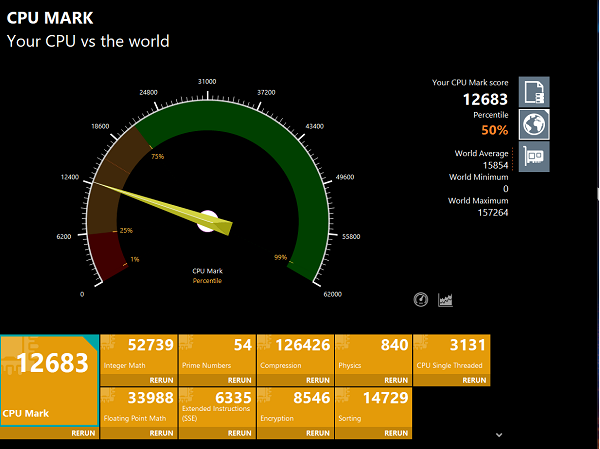Click the orange Percentile label under gauge
This screenshot has width=600, height=449.
pos(207,281)
